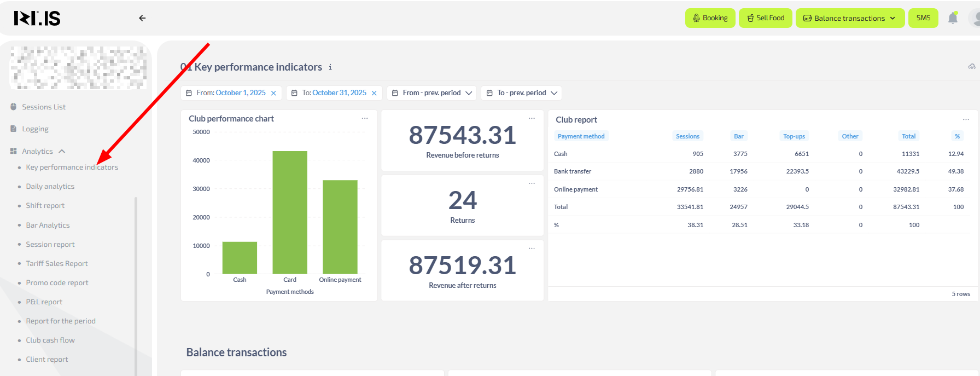The width and height of the screenshot is (980, 376).
Task: Clear the To October 31, 2025 date
Action: pyautogui.click(x=374, y=93)
